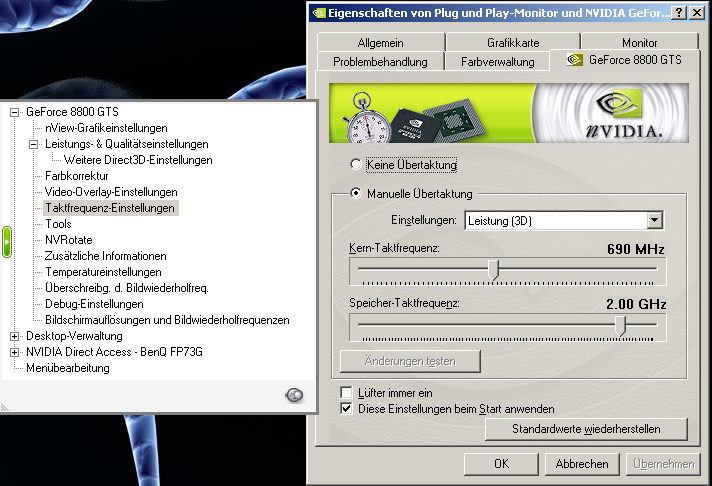Viewport: 712px width, 486px height.
Task: Expand the Desktop-Verwaltung node
Action: pos(15,336)
